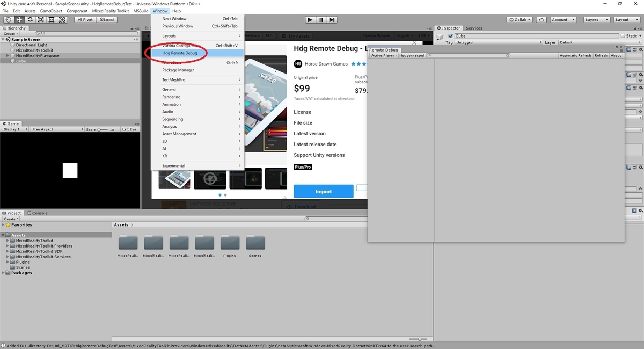644x349 pixels.
Task: Toggle the Static checkbox in Inspector
Action: click(x=623, y=36)
